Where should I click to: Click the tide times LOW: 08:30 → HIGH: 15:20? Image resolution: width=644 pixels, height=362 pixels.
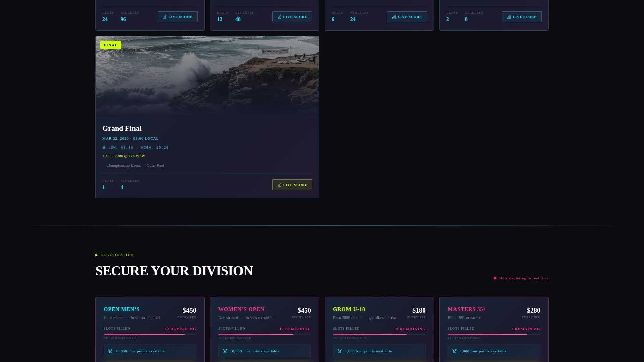(138, 148)
